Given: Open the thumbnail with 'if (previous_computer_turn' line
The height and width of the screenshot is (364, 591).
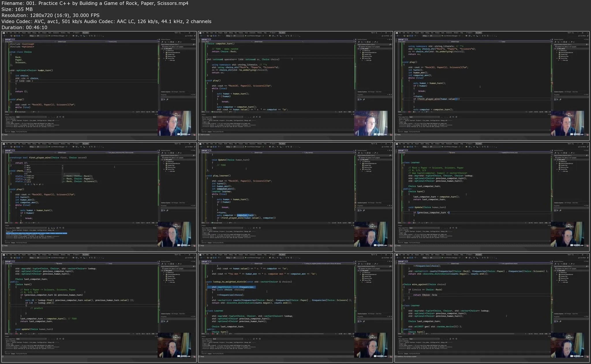Looking at the screenshot, I should (x=492, y=197).
